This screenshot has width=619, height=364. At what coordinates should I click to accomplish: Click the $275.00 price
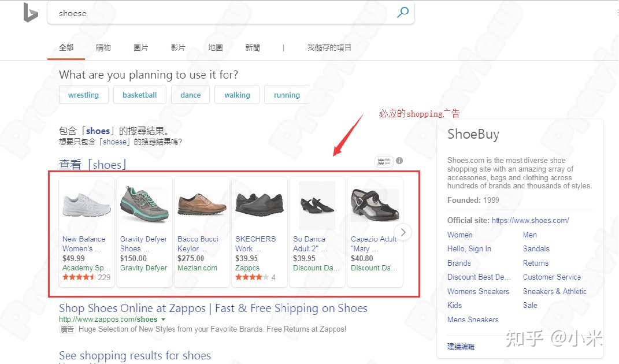(x=191, y=258)
